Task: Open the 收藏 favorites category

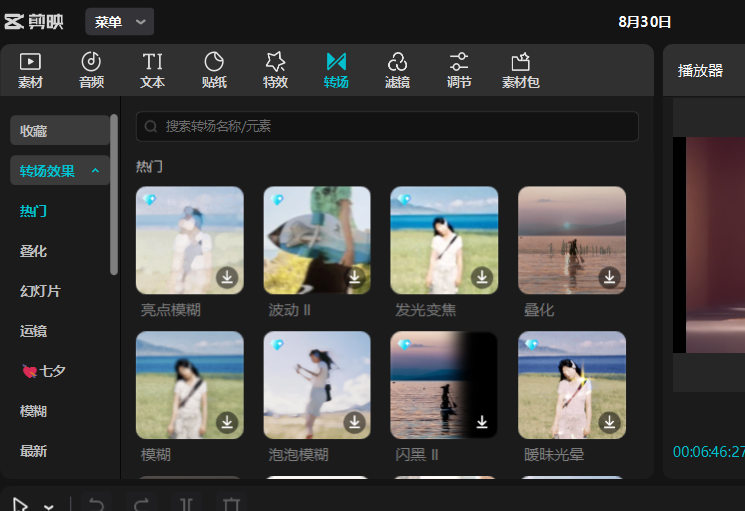Action: (60, 130)
